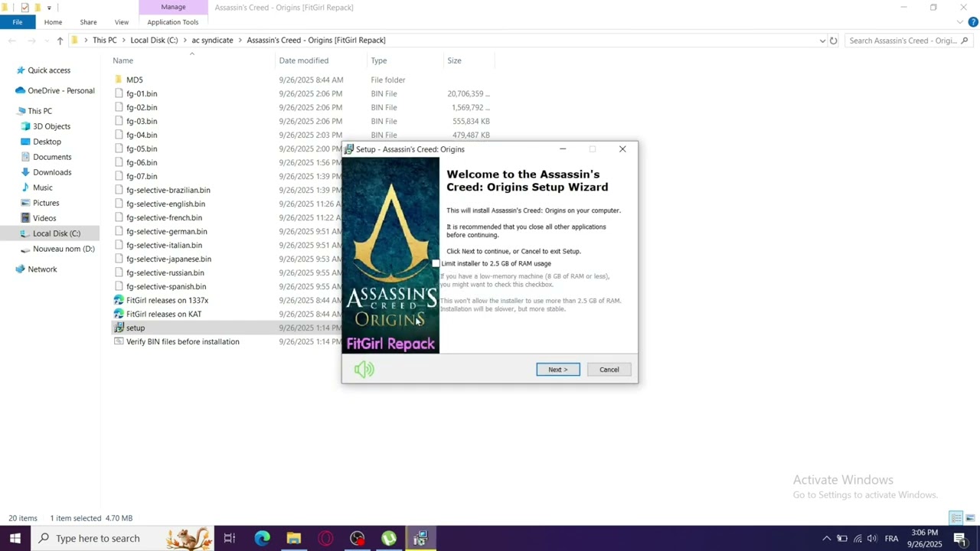
Task: Click Local Disk (C:) in the breadcrumb
Action: point(154,40)
